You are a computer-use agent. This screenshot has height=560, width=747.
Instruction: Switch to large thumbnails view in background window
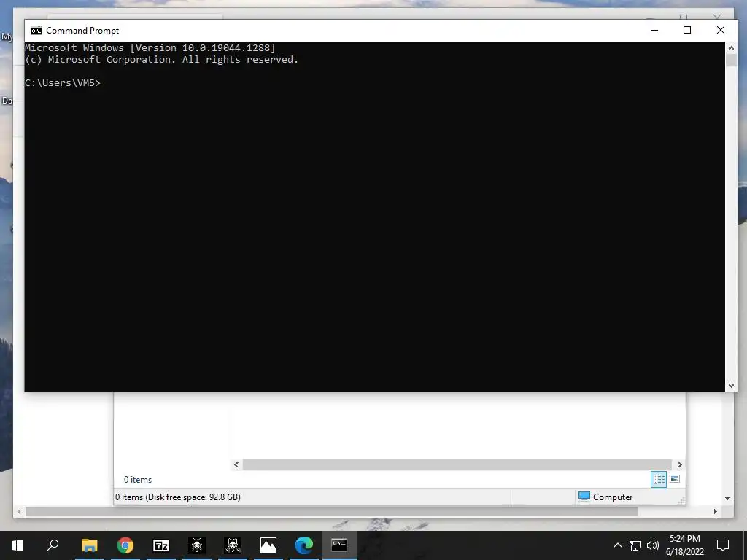pyautogui.click(x=675, y=479)
